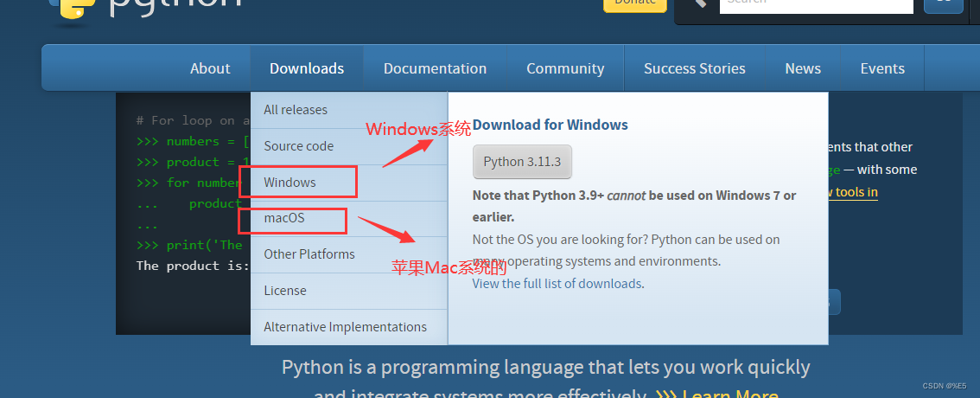Choose Windows in the Downloads dropdown

click(x=349, y=183)
